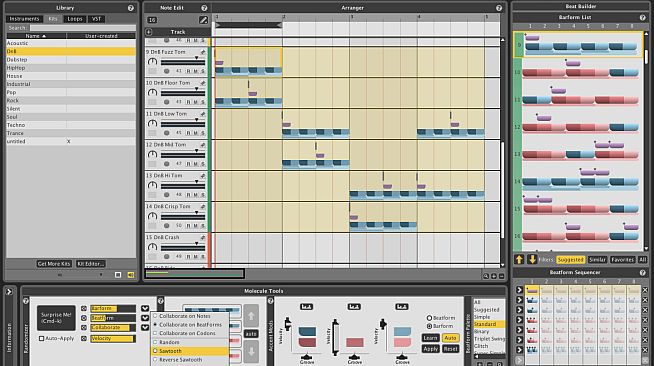
Task: Click the library stop preview square icon
Action: [118, 275]
